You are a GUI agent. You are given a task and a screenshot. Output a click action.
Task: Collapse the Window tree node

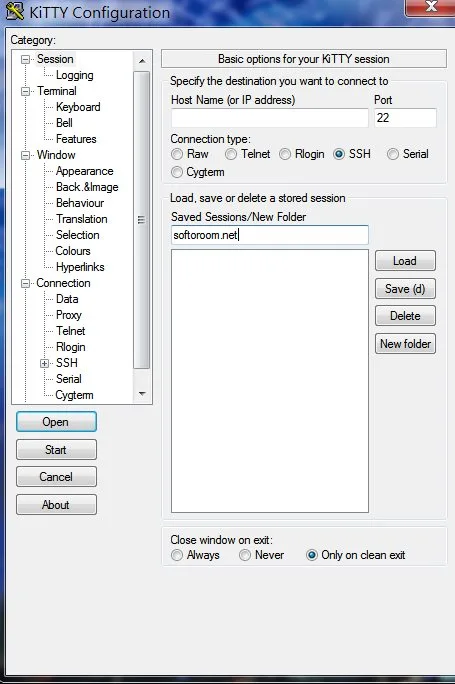point(26,155)
